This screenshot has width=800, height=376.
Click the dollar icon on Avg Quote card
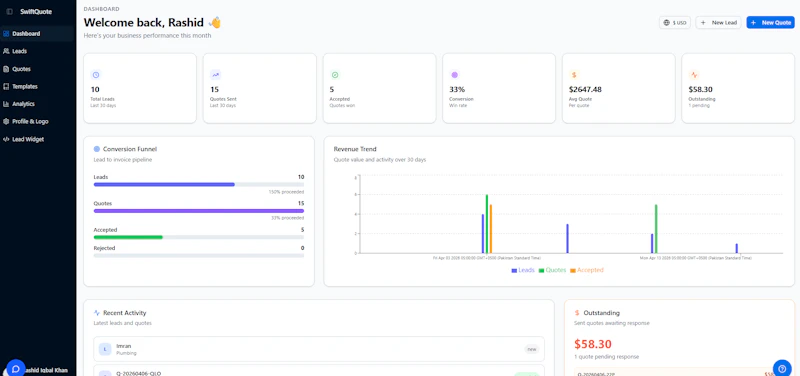[574, 75]
